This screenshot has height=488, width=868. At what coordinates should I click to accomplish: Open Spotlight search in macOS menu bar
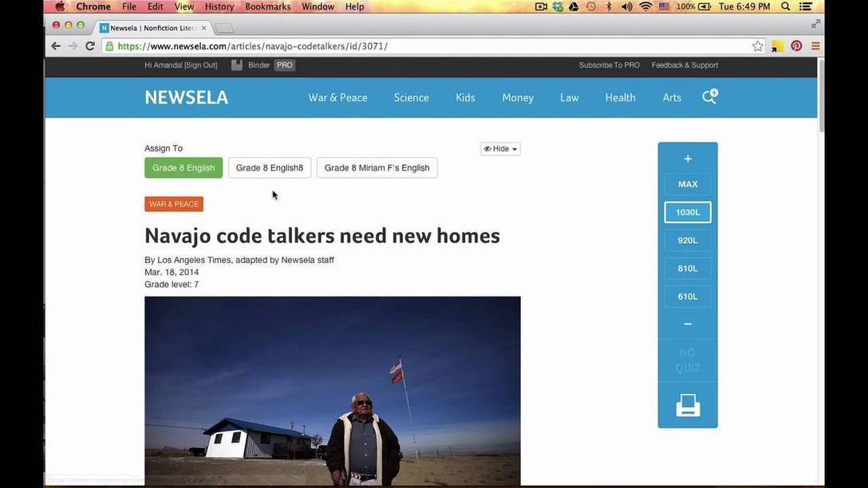pos(785,6)
